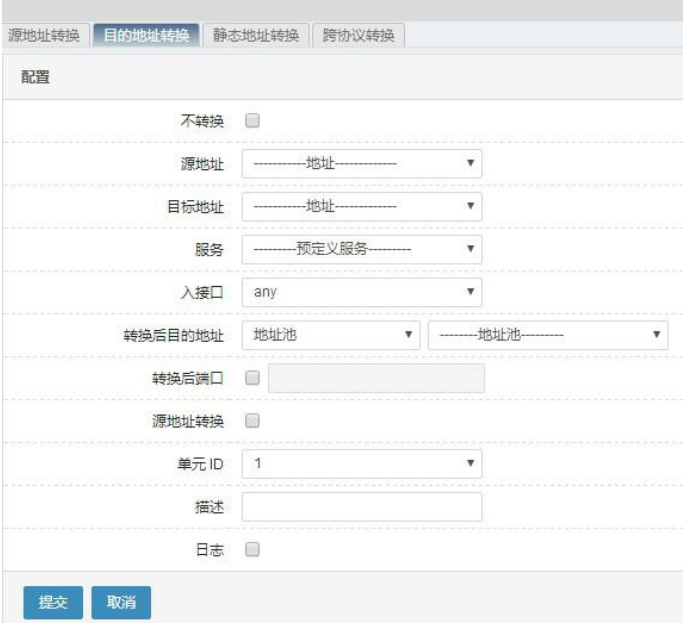The height and width of the screenshot is (625, 689).
Task: Click the 入接口 label
Action: coord(202,293)
